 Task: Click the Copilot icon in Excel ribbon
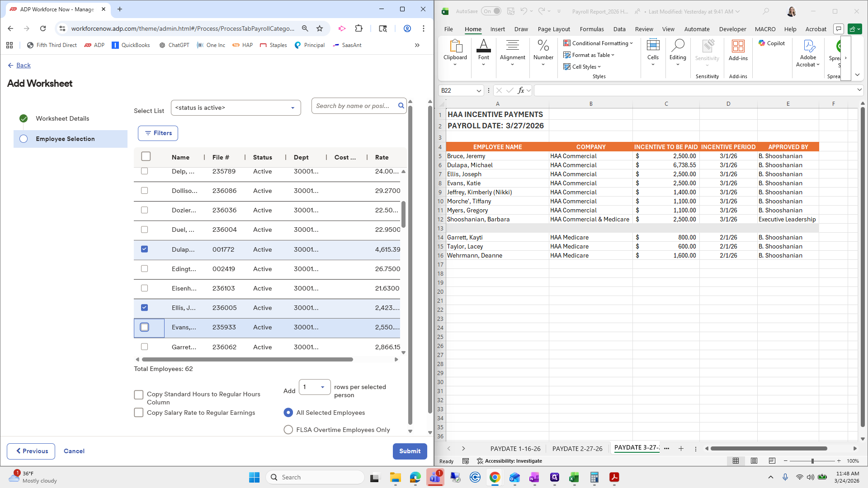tap(771, 43)
